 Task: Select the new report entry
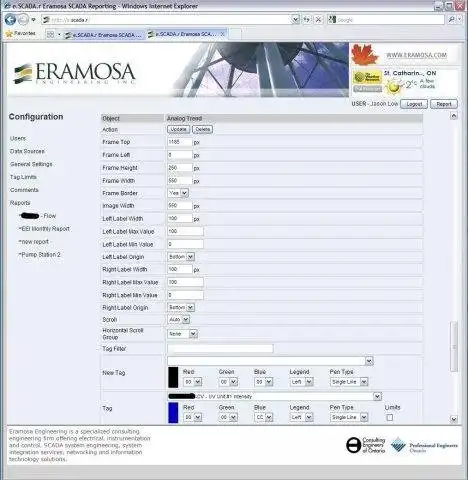[x=34, y=242]
